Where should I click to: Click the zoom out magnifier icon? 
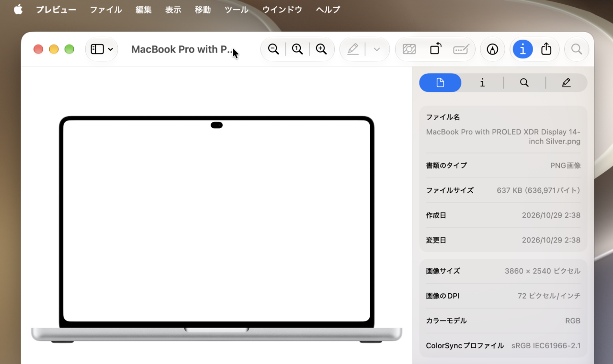(273, 49)
